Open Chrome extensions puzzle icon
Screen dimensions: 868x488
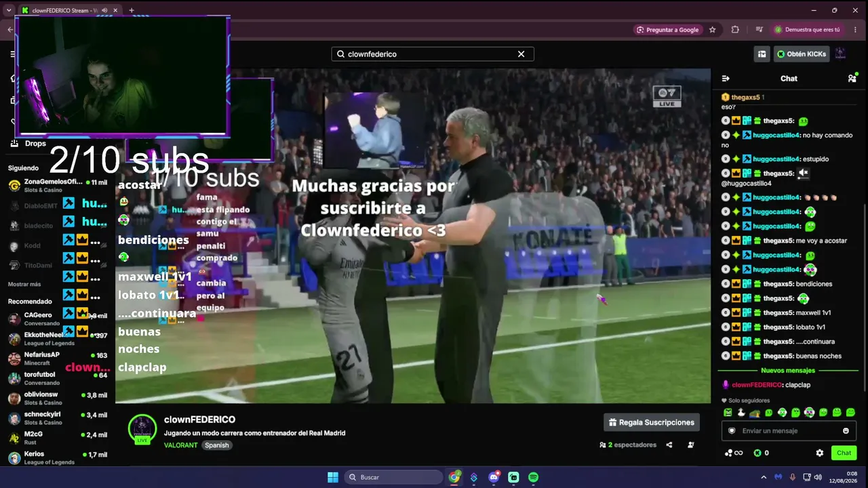[735, 30]
